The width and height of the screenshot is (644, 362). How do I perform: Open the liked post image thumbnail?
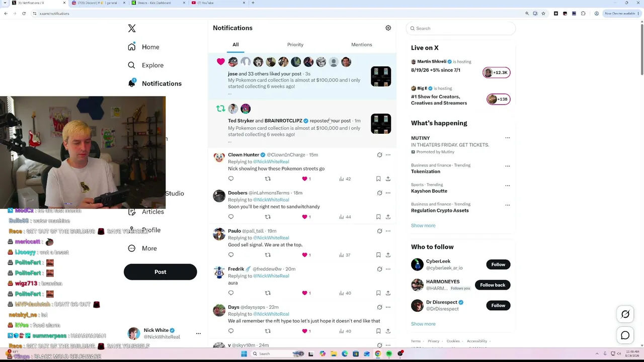[381, 76]
